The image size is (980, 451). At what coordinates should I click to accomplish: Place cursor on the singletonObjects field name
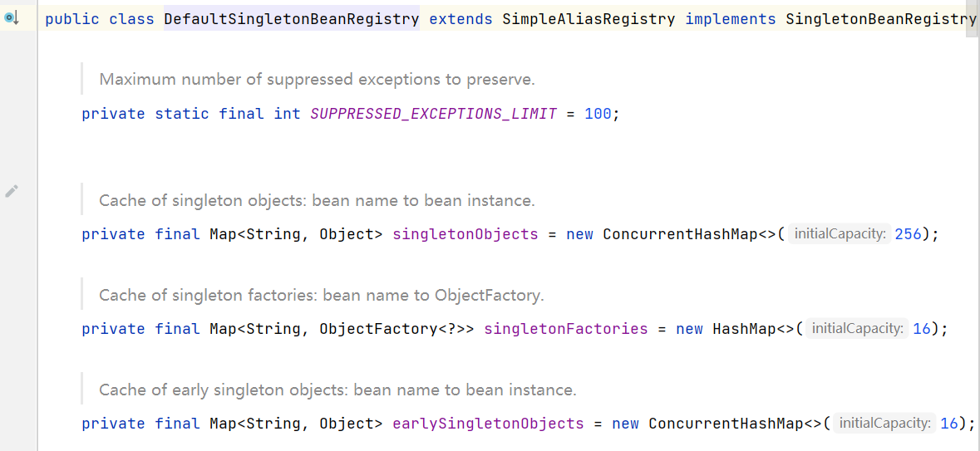pyautogui.click(x=465, y=234)
